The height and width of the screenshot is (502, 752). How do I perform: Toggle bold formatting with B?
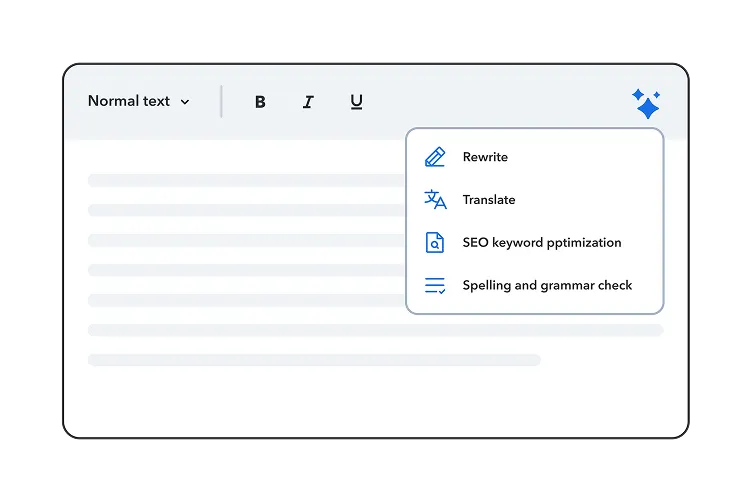click(260, 102)
